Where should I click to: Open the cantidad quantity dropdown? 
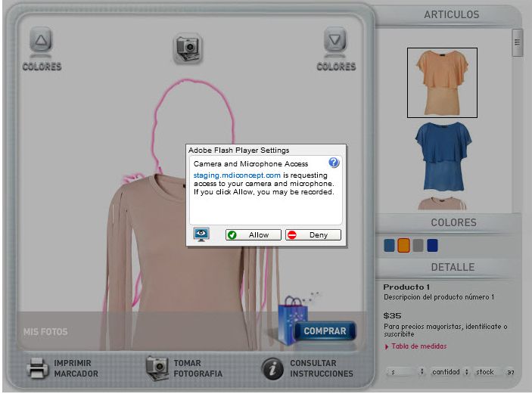click(x=449, y=372)
